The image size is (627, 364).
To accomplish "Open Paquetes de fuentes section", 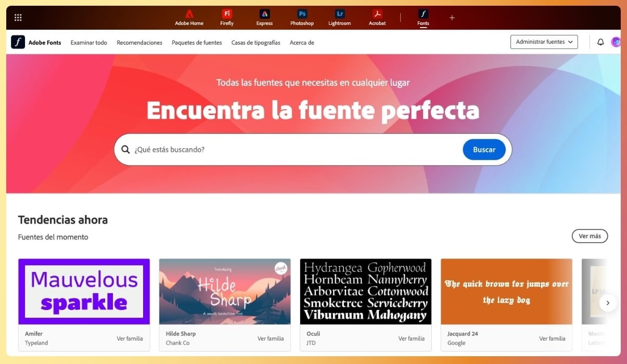I will pos(197,43).
